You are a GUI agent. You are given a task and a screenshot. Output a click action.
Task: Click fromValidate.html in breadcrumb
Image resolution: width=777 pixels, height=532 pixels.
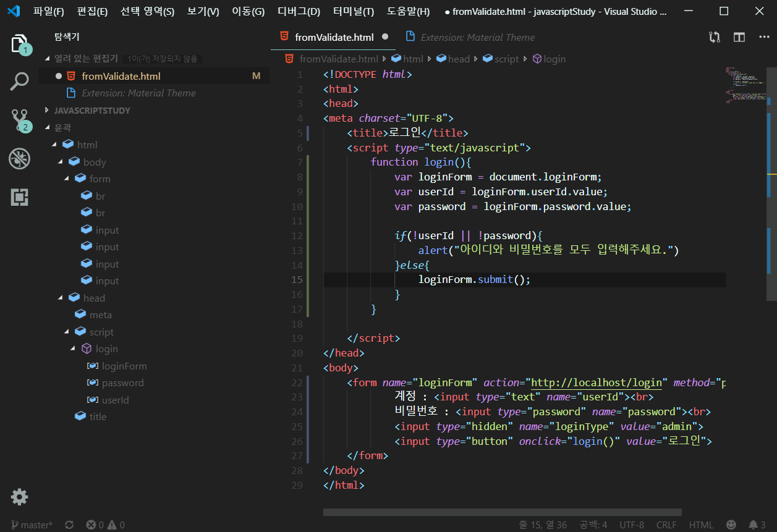[331, 59]
